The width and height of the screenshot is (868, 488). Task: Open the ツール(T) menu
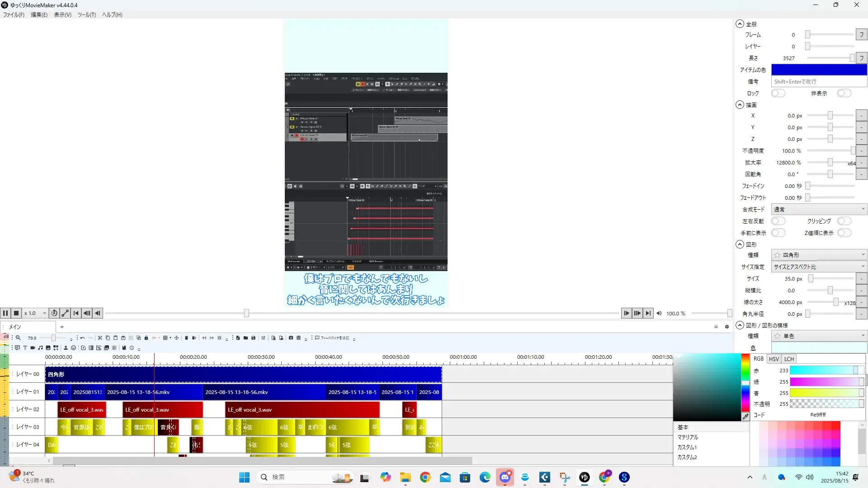tap(86, 15)
